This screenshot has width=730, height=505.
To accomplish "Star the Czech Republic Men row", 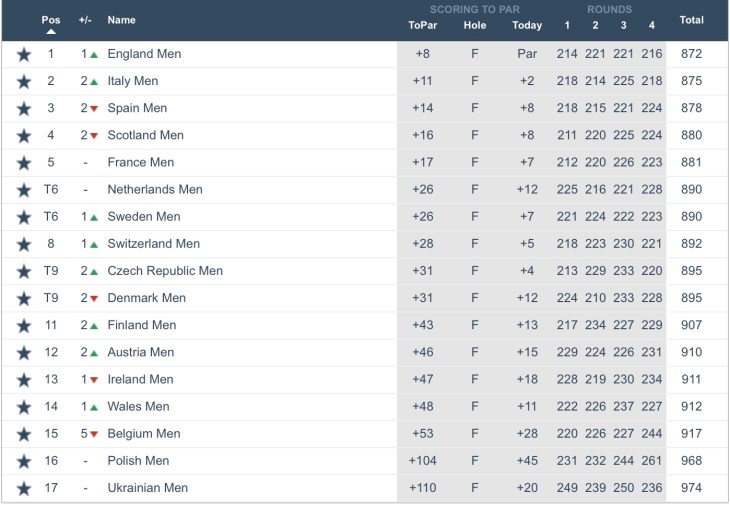I will tap(24, 271).
